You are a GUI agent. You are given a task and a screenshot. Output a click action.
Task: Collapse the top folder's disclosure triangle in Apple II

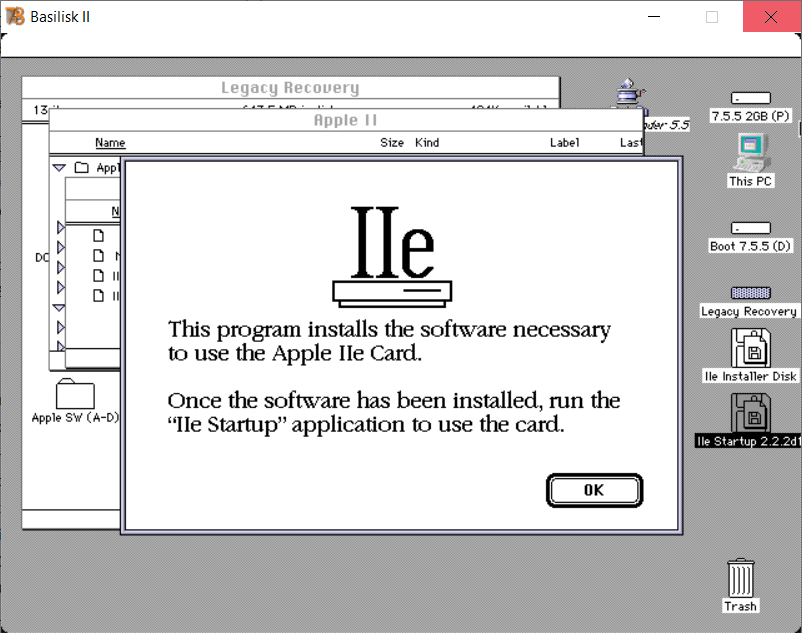pos(59,167)
